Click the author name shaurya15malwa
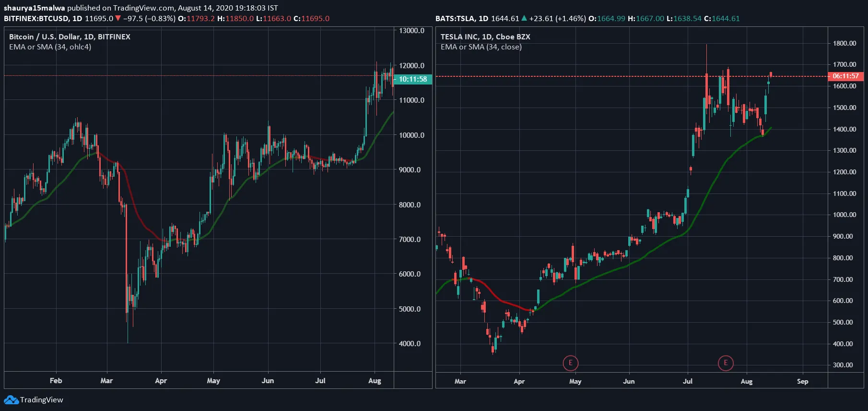 [35, 8]
